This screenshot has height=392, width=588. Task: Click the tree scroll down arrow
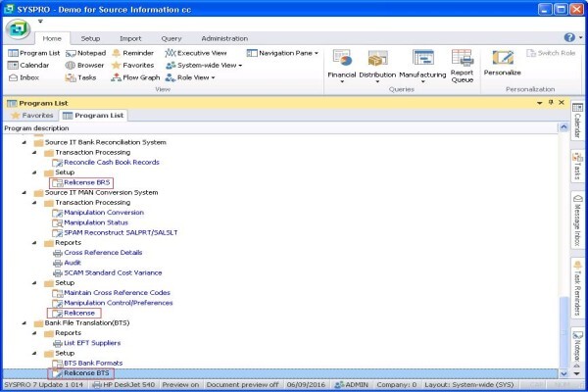[563, 373]
